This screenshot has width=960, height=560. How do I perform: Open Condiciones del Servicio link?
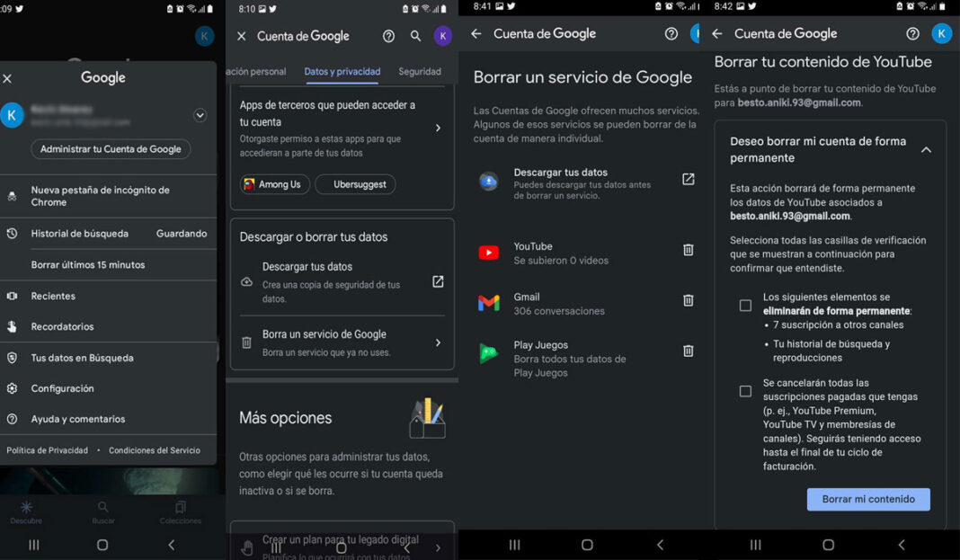155,449
